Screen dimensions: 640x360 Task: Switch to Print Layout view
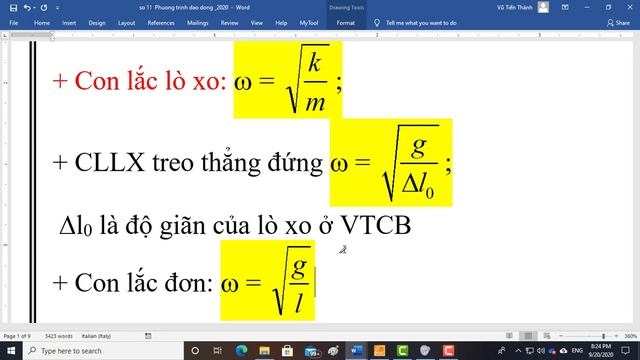(528, 336)
